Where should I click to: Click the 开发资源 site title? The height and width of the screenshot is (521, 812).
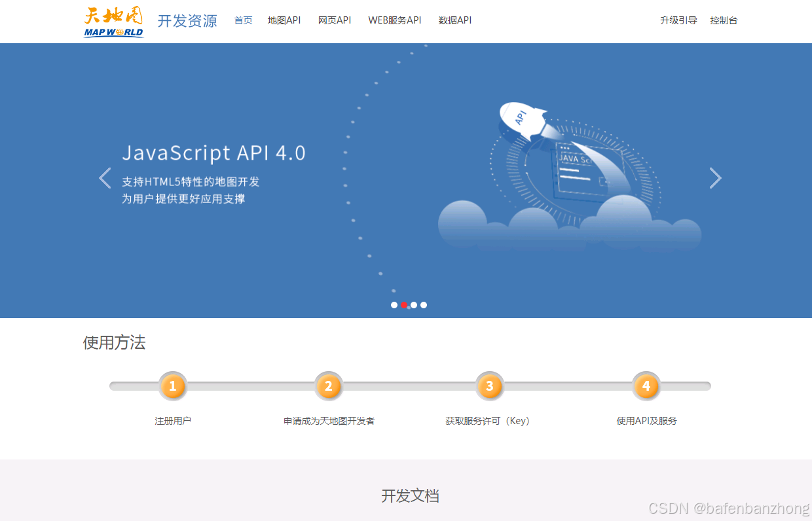pos(187,21)
